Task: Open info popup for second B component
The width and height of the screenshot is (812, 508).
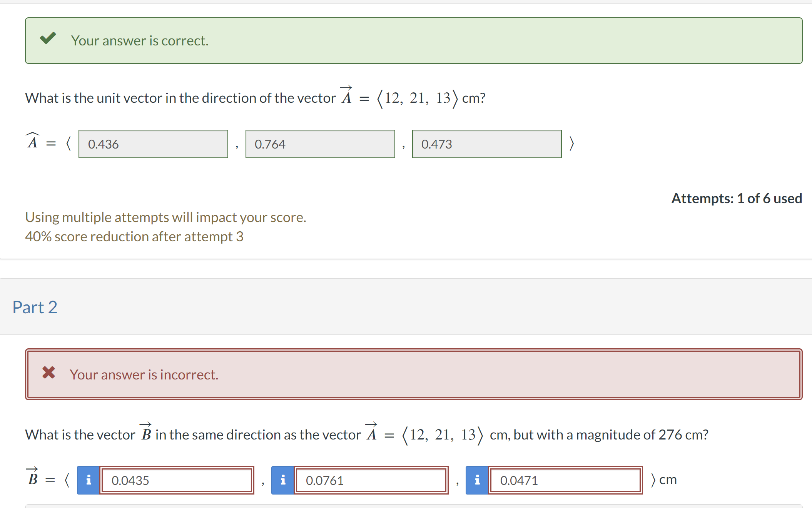Action: [283, 480]
